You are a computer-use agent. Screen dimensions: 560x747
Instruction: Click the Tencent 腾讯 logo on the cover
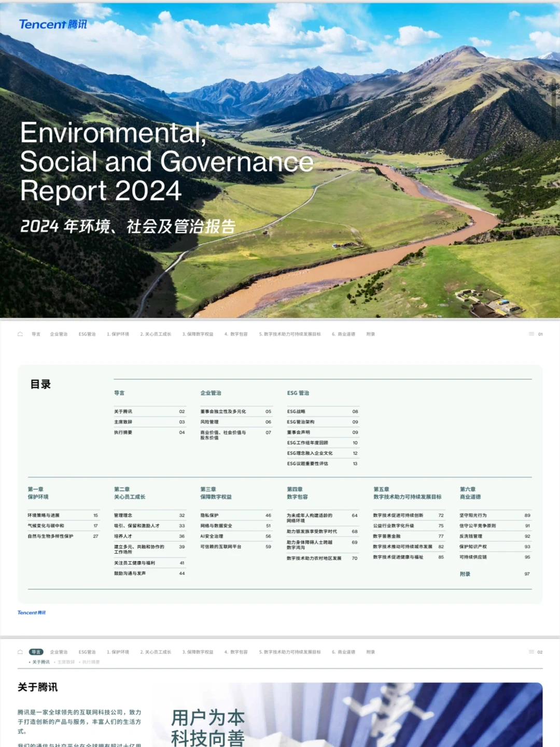click(x=53, y=24)
